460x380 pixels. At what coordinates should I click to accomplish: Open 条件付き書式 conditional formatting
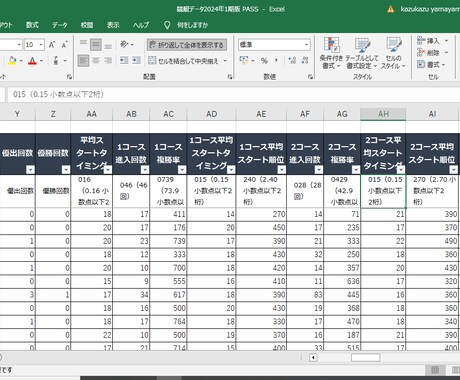point(331,53)
